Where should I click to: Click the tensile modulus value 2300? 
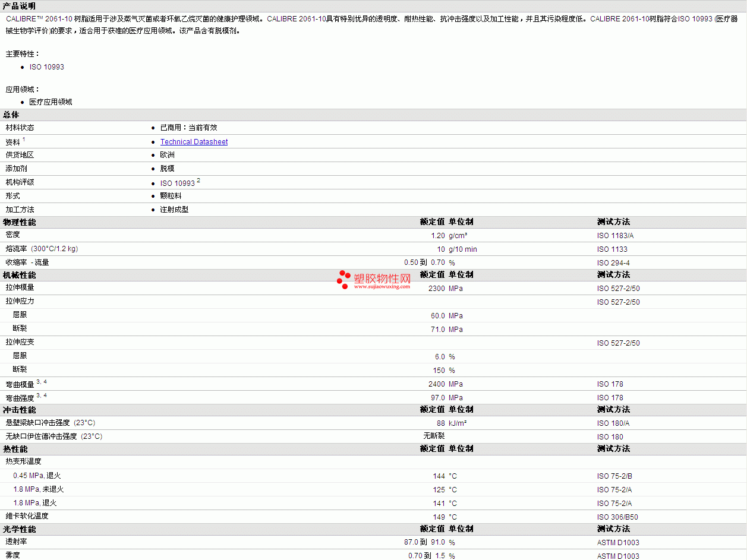tap(437, 289)
